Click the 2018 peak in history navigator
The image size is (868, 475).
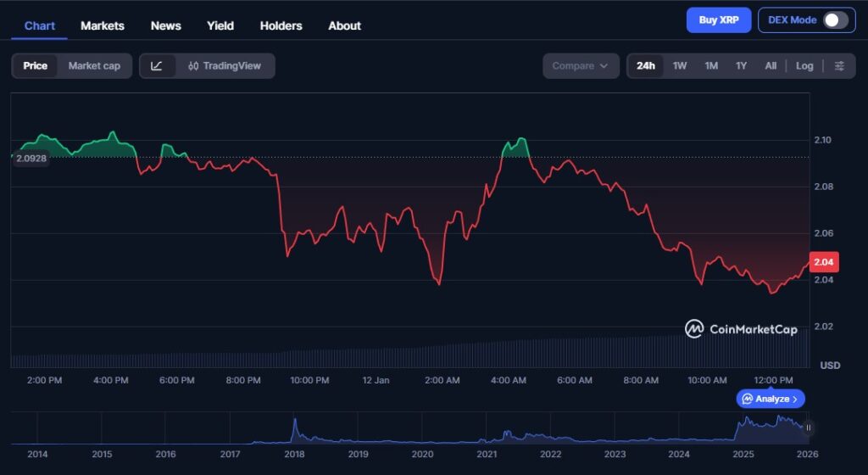(x=295, y=429)
